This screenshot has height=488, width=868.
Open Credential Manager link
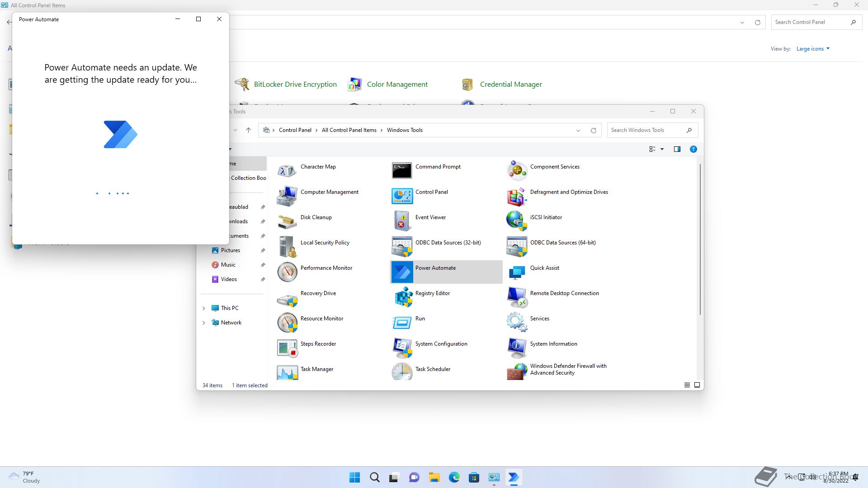(511, 84)
